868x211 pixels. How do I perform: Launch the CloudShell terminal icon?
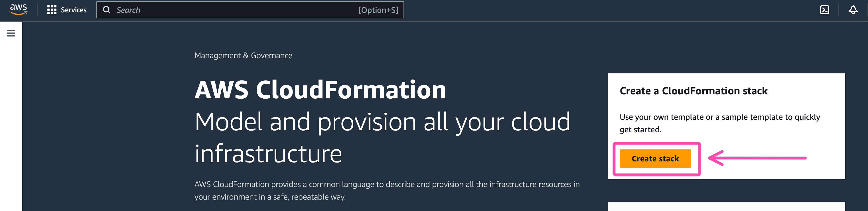(824, 10)
